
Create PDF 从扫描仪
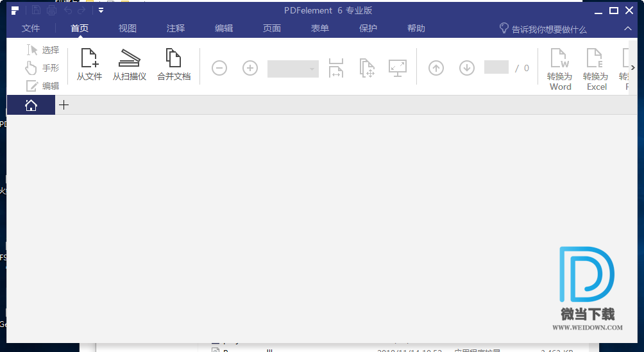[x=130, y=65]
